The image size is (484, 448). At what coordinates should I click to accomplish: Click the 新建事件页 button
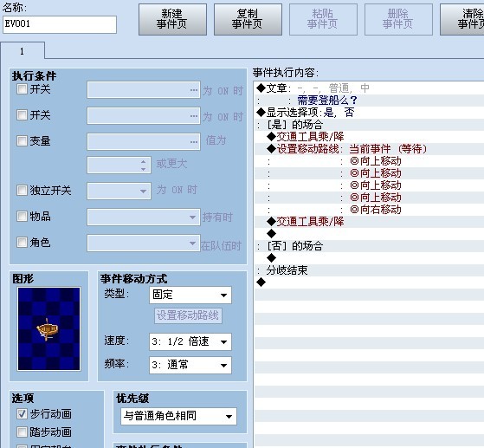click(x=172, y=19)
